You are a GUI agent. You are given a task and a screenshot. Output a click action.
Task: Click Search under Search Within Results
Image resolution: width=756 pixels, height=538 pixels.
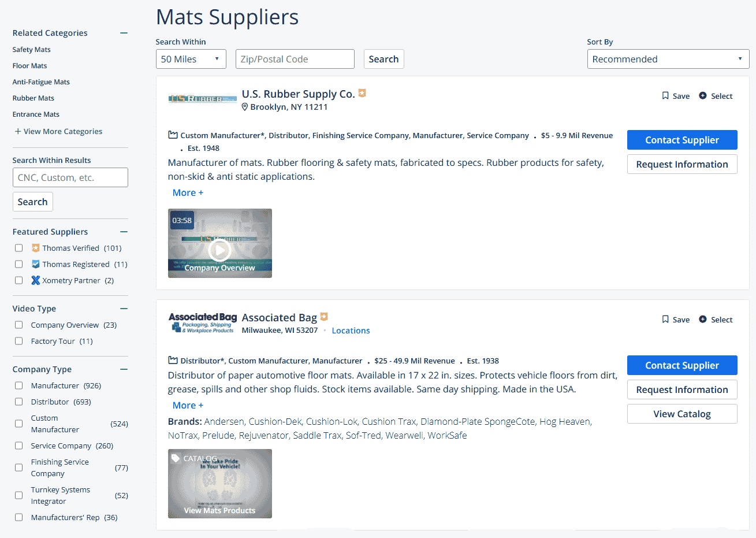click(x=33, y=202)
